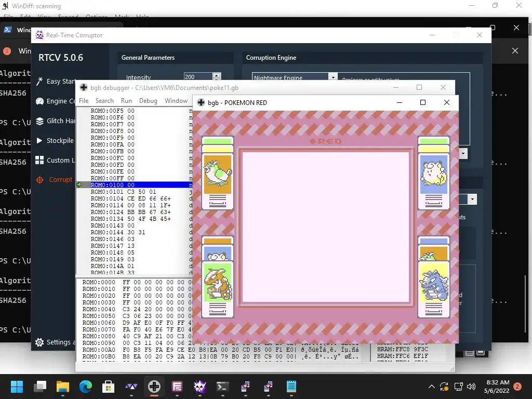Increase Intensity value with the stepper arrows
Viewport: 532px width, 399px height.
tap(217, 75)
